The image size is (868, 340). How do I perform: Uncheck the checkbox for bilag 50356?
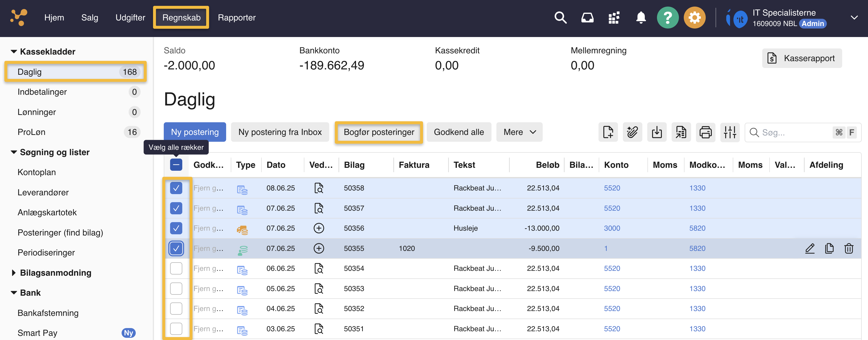coord(176,228)
